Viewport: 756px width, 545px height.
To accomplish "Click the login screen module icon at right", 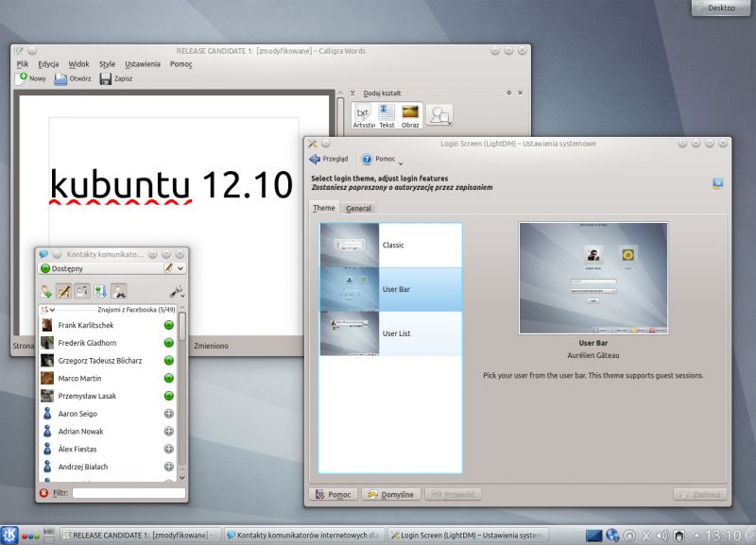I will click(x=717, y=183).
